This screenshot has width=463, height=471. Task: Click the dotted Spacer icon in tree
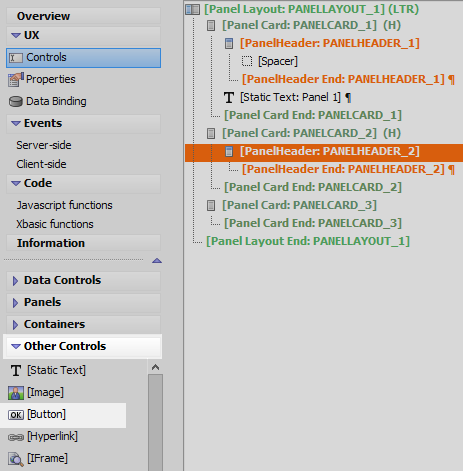click(247, 61)
